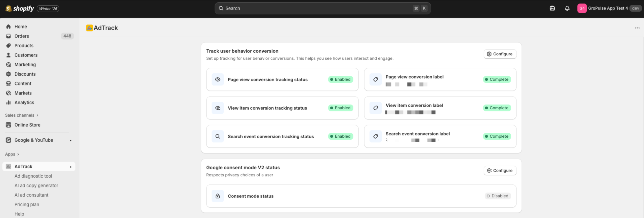This screenshot has height=218, width=644.
Task: Open Ad diagnostic tool
Action: (33, 176)
